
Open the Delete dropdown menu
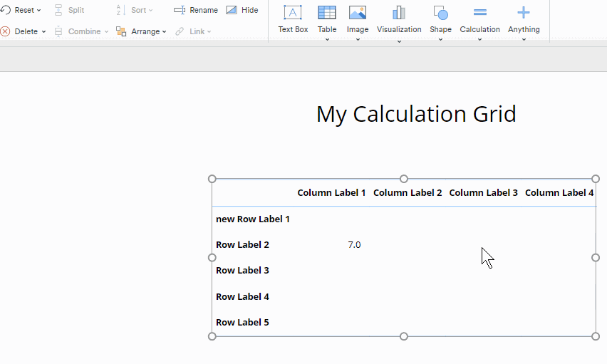[24, 31]
